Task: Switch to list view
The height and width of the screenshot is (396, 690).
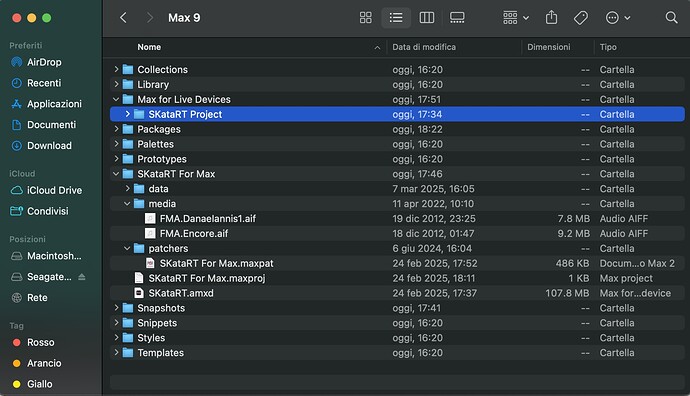Action: click(396, 18)
